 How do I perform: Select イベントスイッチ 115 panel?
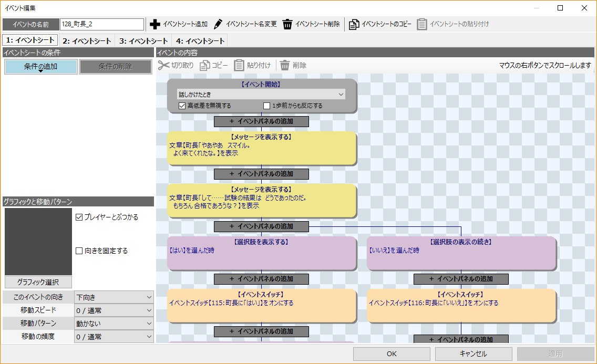(261, 306)
